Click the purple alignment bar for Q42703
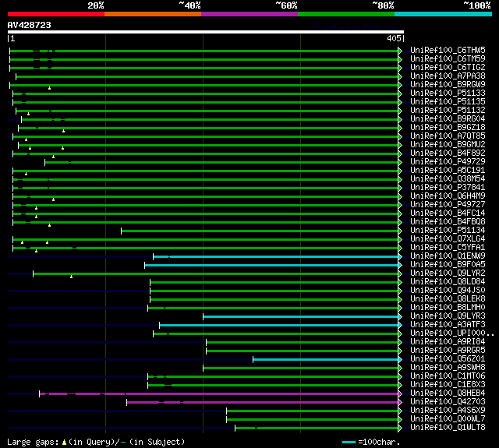Image resolution: width=499 pixels, height=448 pixels. click(x=263, y=403)
